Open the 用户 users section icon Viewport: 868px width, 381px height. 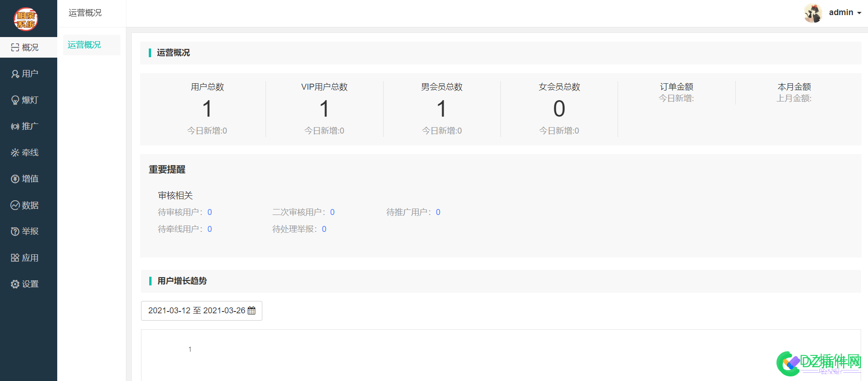point(15,74)
